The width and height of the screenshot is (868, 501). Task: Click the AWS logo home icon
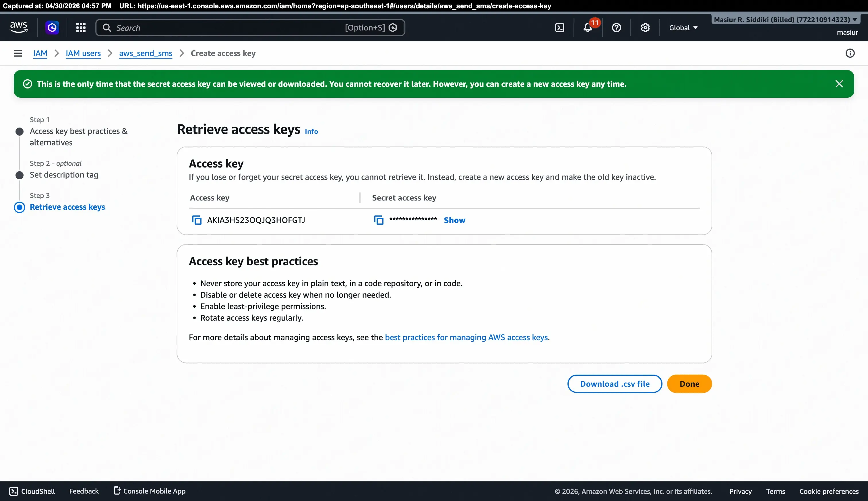tap(19, 27)
